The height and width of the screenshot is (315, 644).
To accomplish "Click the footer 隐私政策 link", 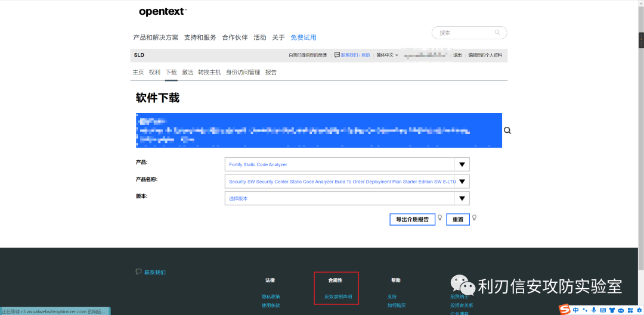I will pyautogui.click(x=271, y=296).
